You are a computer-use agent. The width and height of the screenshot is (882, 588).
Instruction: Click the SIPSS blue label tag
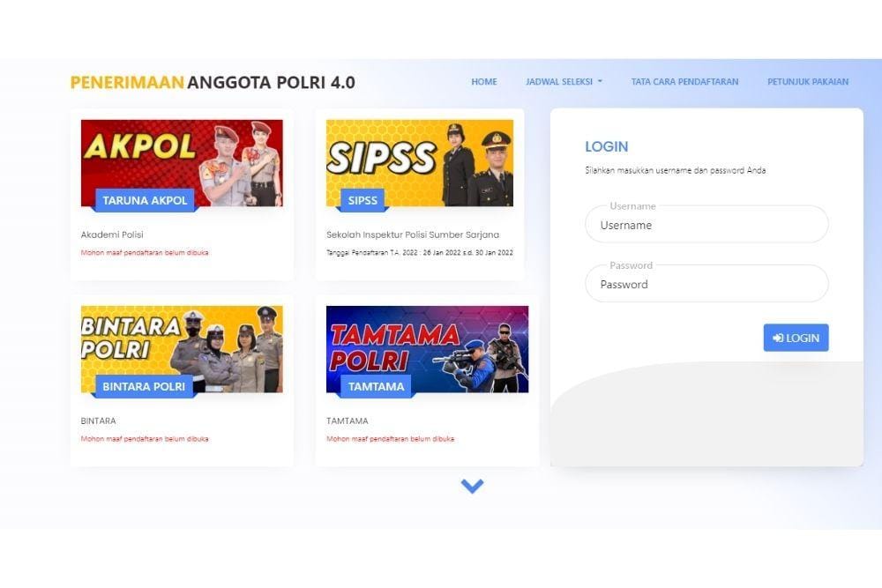point(363,200)
